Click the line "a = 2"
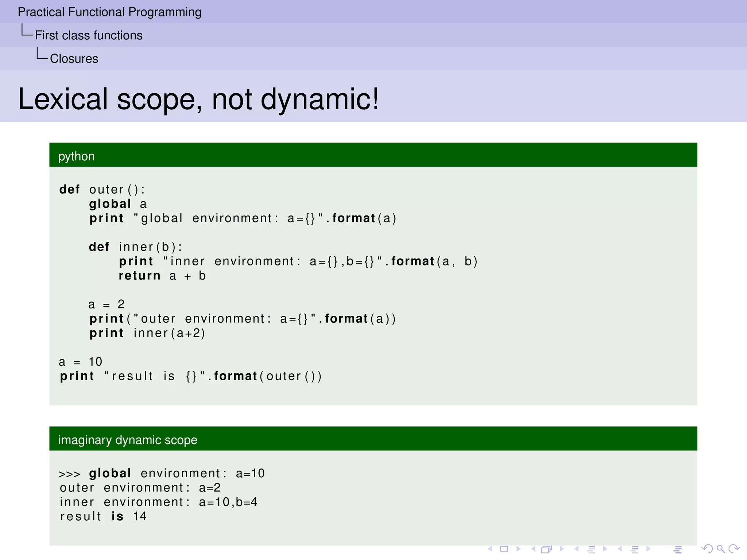This screenshot has height=560, width=747. [x=107, y=304]
